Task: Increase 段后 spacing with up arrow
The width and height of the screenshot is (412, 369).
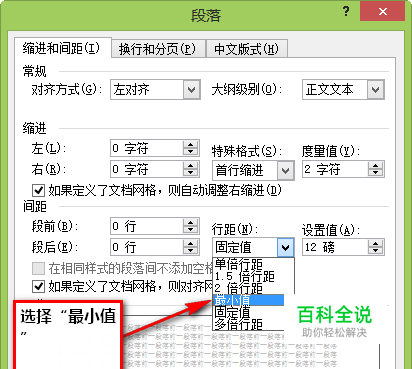Action: tap(191, 243)
